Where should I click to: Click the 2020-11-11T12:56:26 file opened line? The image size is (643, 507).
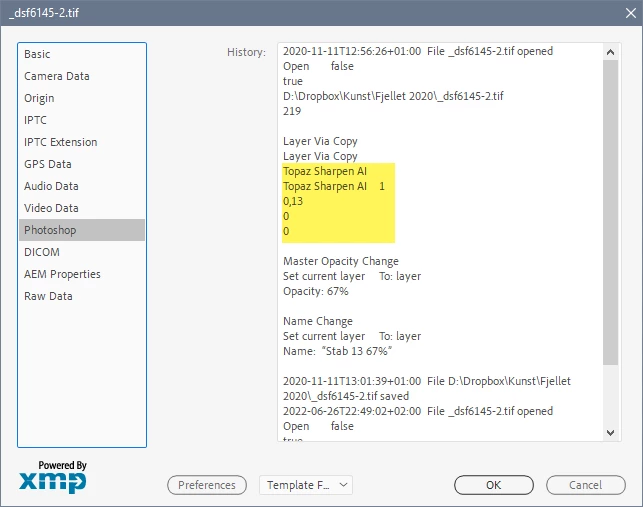click(418, 51)
